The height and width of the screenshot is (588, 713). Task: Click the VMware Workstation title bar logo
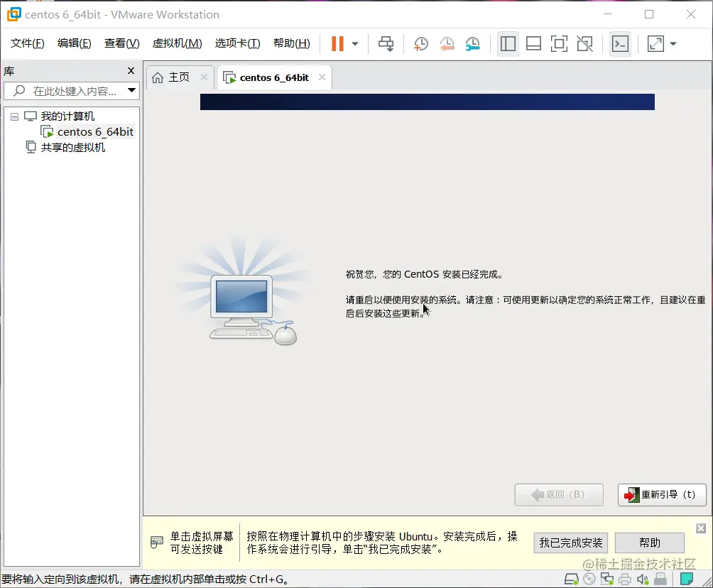click(13, 14)
